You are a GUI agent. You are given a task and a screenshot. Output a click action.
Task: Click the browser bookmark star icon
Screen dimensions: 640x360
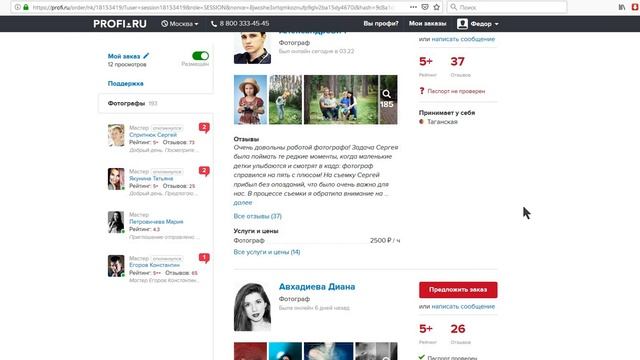436,7
